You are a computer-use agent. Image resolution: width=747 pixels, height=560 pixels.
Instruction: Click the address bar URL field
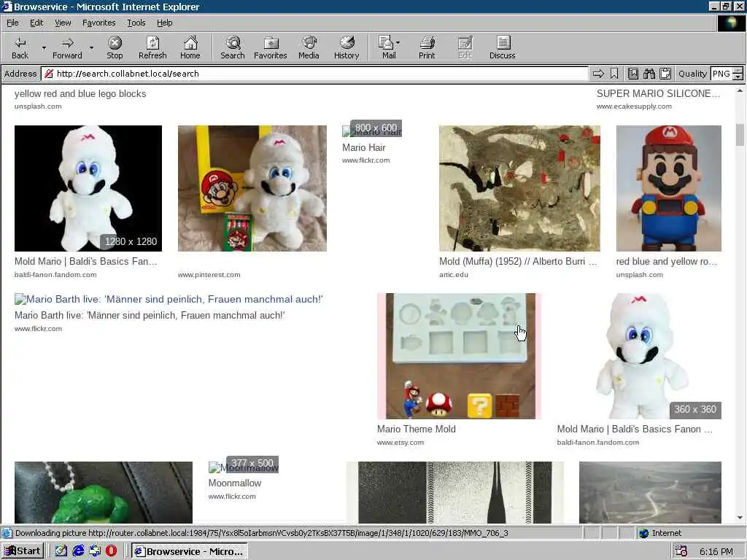(314, 74)
